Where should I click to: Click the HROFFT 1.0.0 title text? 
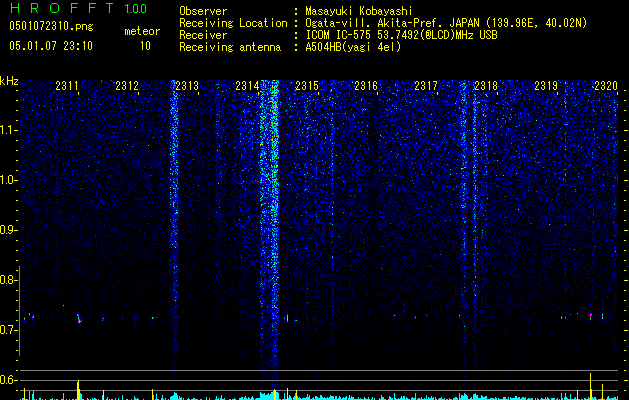coord(78,8)
